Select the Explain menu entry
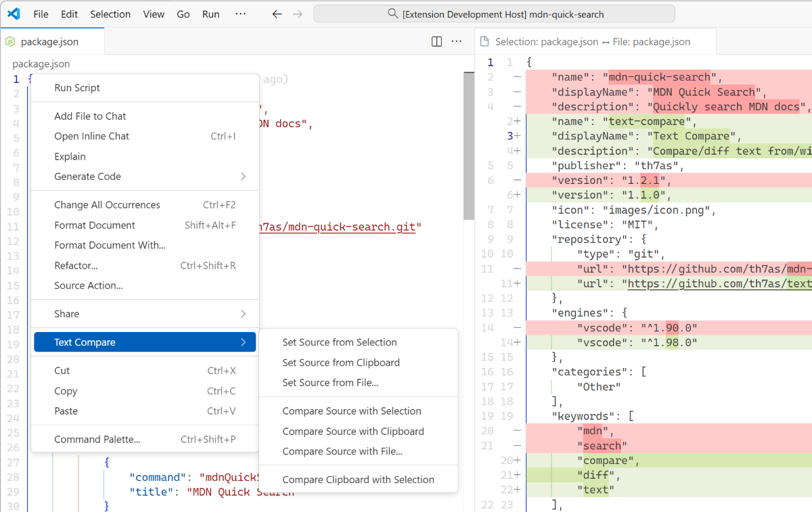 pos(145,156)
